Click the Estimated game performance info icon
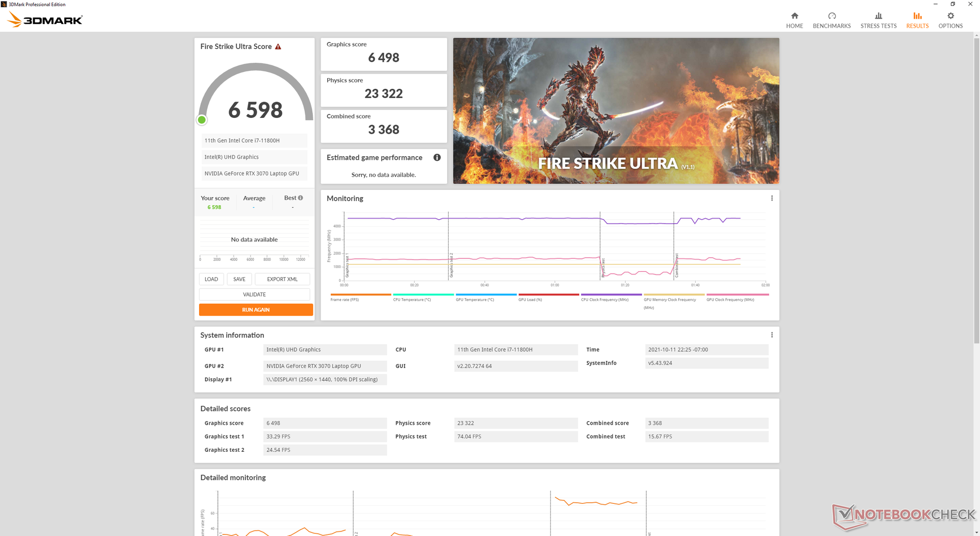The image size is (980, 536). pyautogui.click(x=437, y=157)
